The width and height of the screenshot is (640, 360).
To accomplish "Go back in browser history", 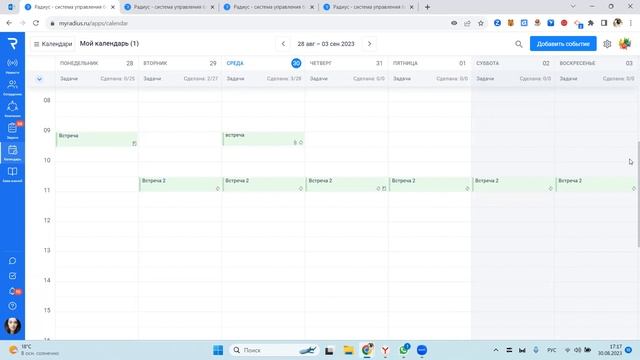I will [9, 23].
